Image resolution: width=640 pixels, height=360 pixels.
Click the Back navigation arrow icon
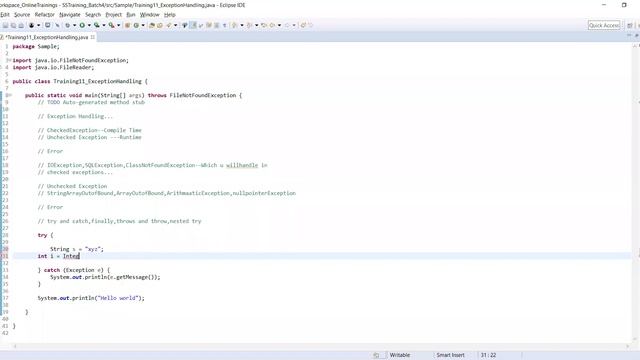click(272, 25)
